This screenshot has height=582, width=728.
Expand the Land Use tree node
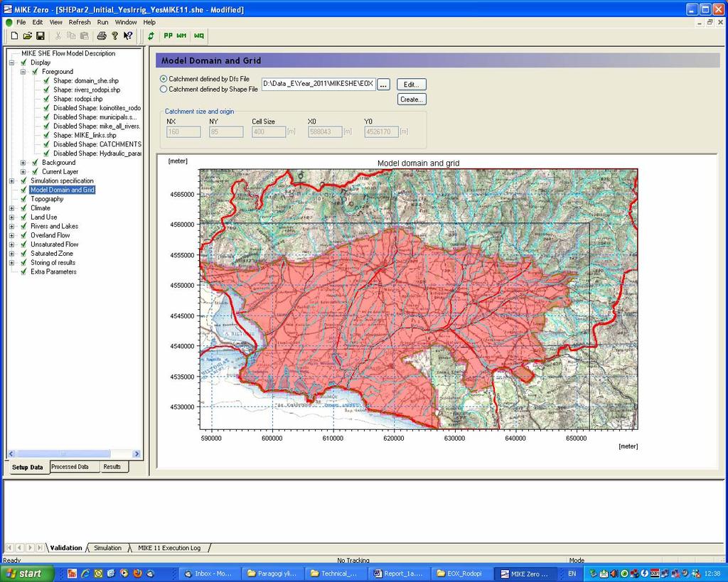click(x=11, y=217)
